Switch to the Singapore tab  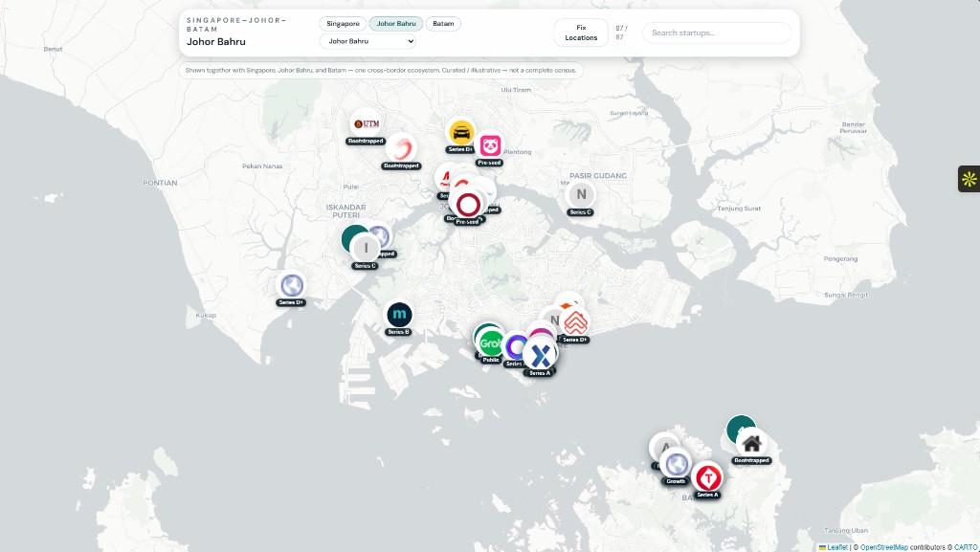click(x=344, y=24)
